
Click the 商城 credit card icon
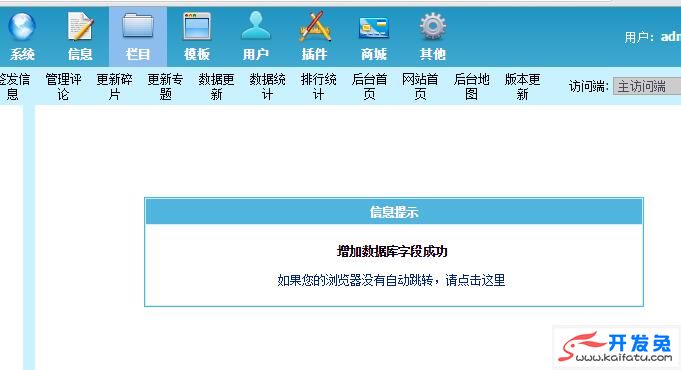click(x=374, y=28)
